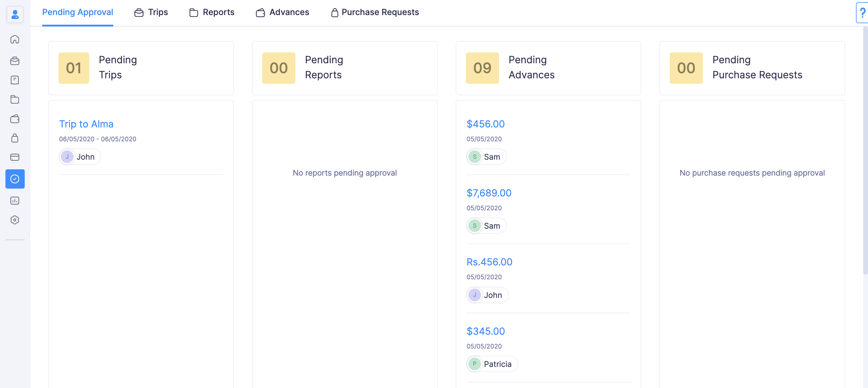Open Analytics chart icon in sidebar

coord(15,201)
